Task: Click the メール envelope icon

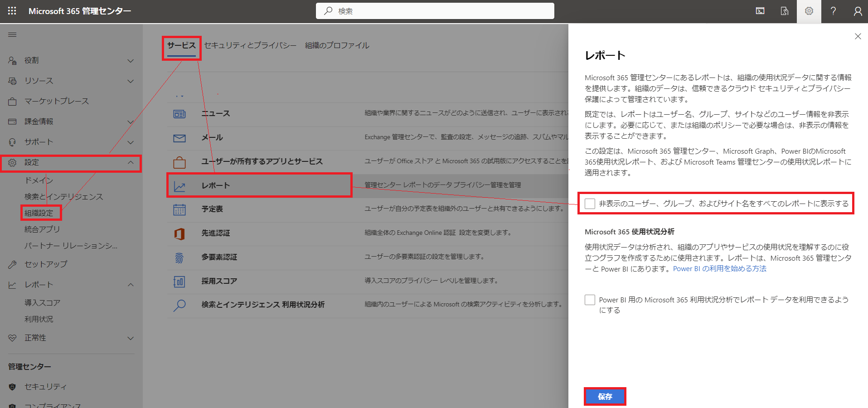Action: (x=179, y=138)
